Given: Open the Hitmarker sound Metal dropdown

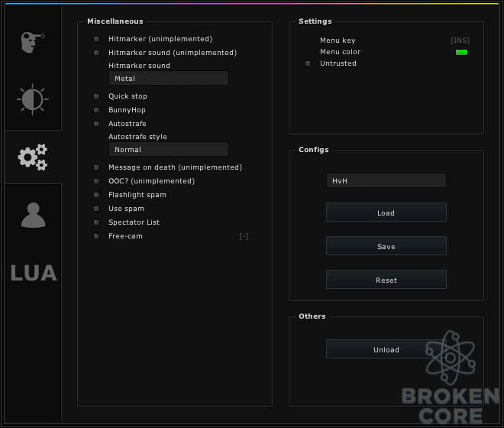Looking at the screenshot, I should click(x=169, y=78).
